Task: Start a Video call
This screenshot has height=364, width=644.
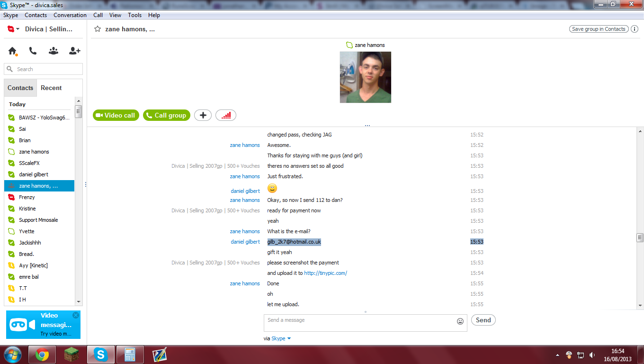Action: (116, 115)
